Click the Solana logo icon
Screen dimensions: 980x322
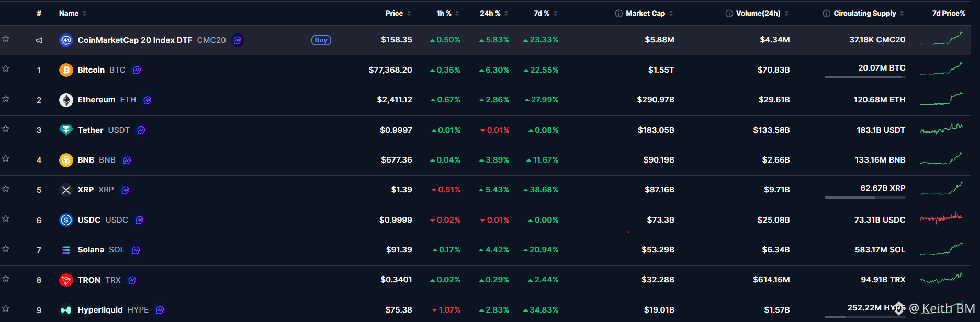point(66,250)
